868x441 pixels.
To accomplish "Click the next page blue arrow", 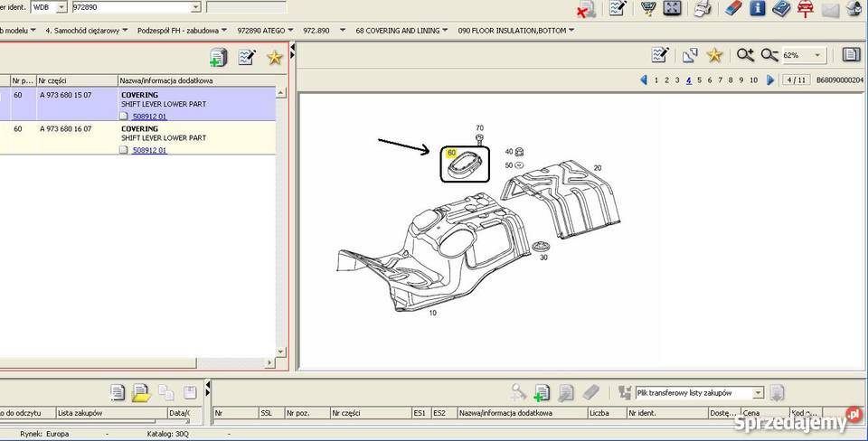I will [770, 80].
